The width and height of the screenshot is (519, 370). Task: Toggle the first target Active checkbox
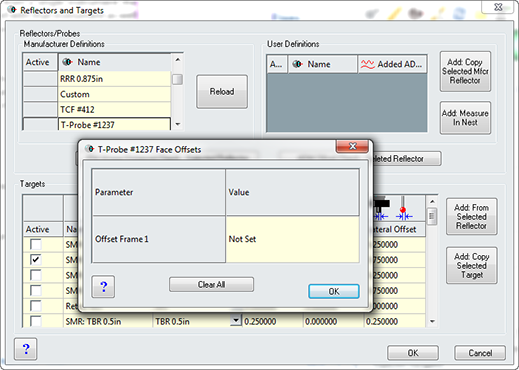pos(36,244)
